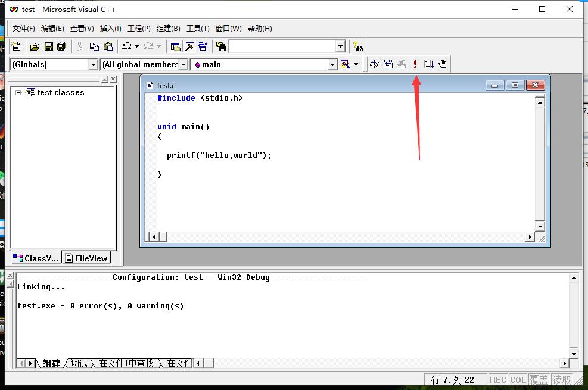Click the Copy icon on the standard toolbar

(93, 46)
